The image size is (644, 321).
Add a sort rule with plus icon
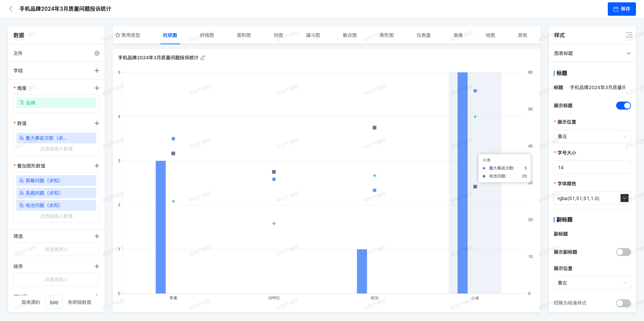pos(97,266)
